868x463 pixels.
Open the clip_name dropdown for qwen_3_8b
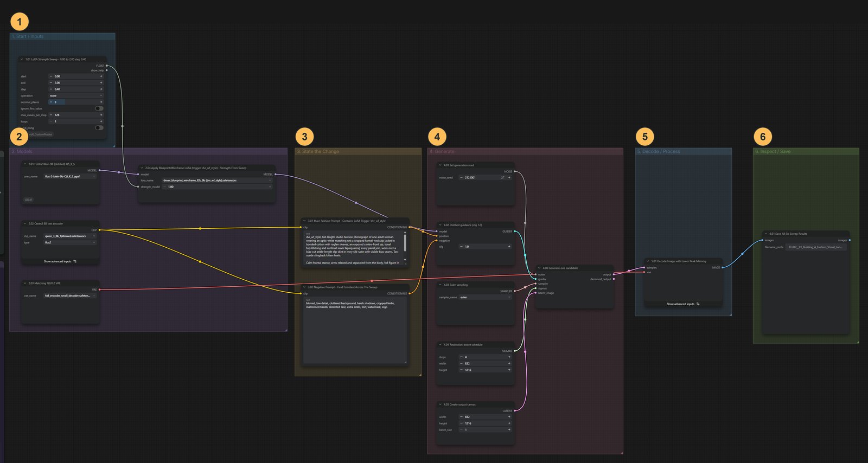coord(70,236)
